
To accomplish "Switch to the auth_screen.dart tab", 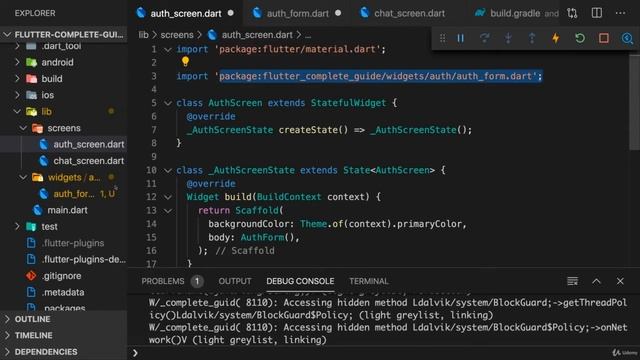I will [185, 13].
